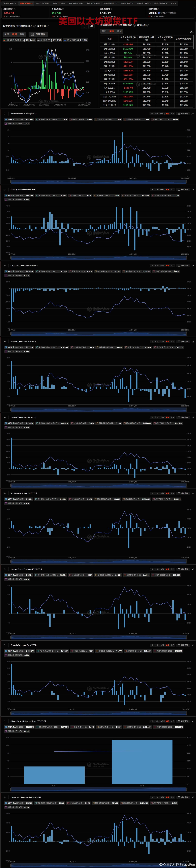This screenshot has width=196, height=868.
Task: Click the time range slider below the ETHE chart
Action: tap(99, 333)
